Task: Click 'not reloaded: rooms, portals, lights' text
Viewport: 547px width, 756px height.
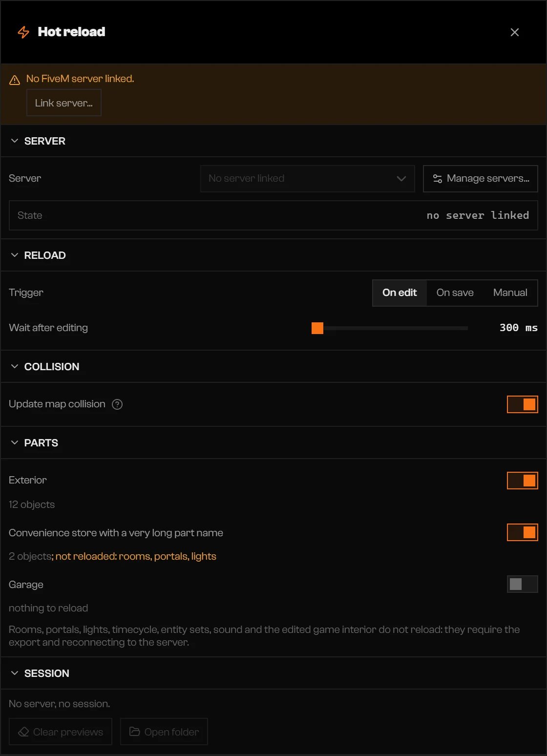Action: point(136,557)
